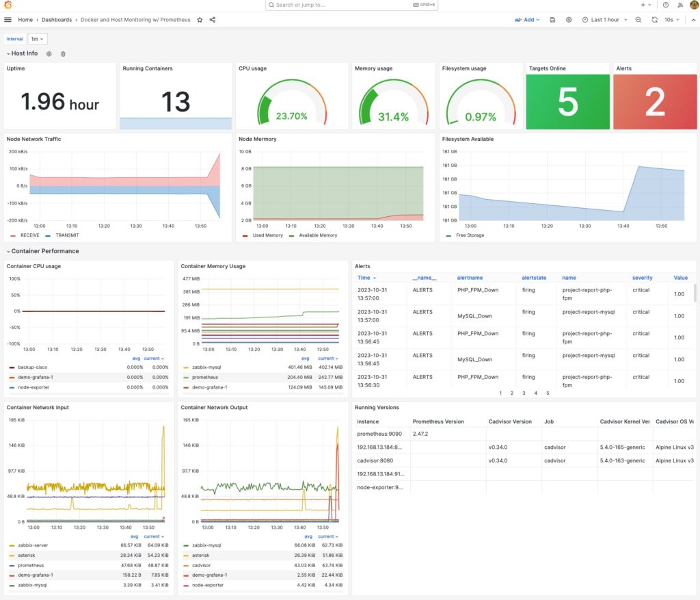Image resolution: width=700 pixels, height=600 pixels.
Task: Sort Container Memory legend by current
Action: pyautogui.click(x=327, y=358)
